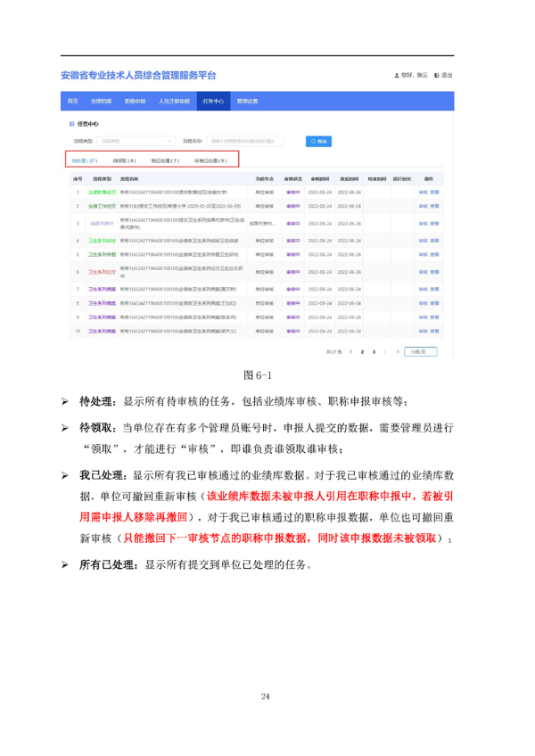Open the 所有已处理 (9) tab

click(210, 160)
